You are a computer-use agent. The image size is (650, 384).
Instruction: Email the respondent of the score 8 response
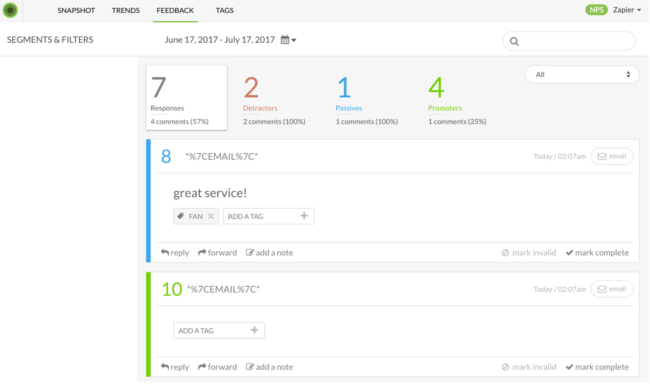(x=612, y=156)
